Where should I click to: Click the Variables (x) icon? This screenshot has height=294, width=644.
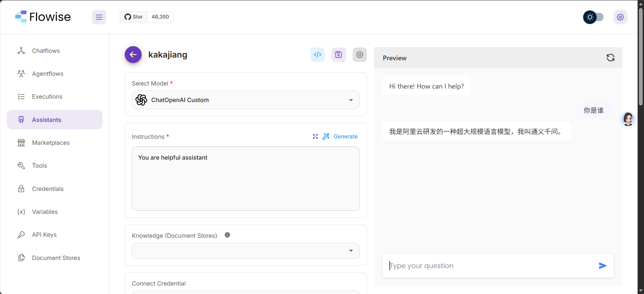click(21, 212)
